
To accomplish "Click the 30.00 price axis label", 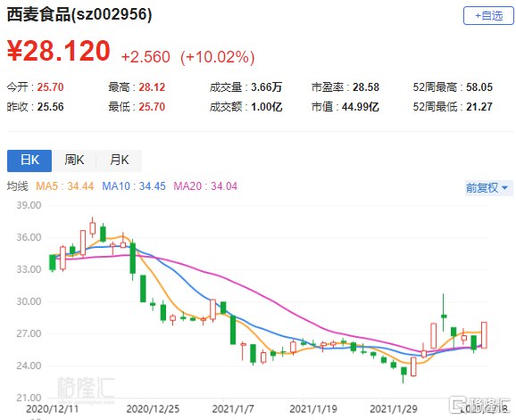I will click(x=29, y=301).
